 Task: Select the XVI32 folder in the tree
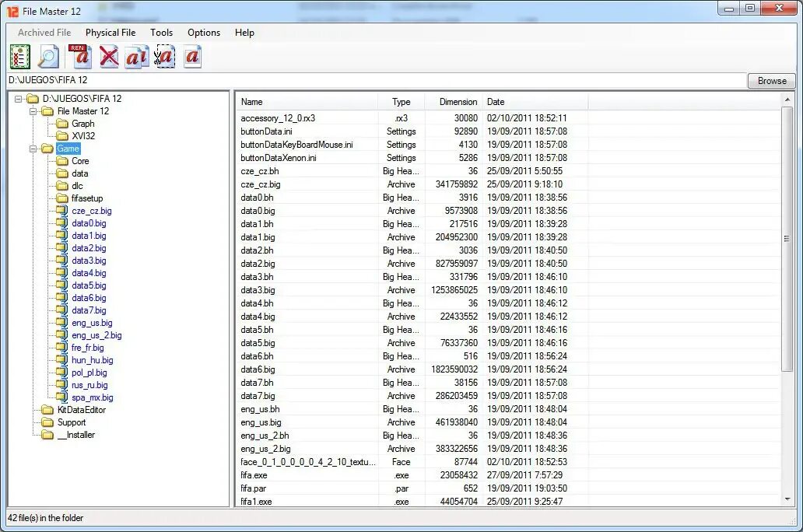[x=83, y=135]
